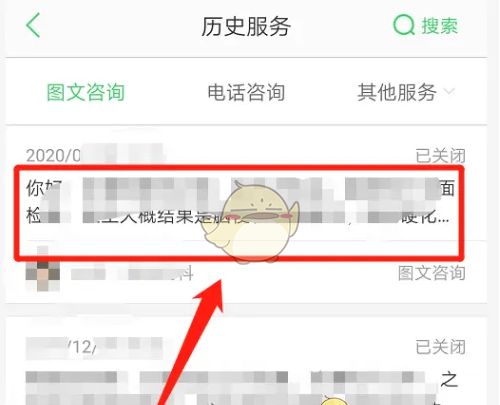Tap the magnifier search icon
This screenshot has height=405, width=500.
404,25
